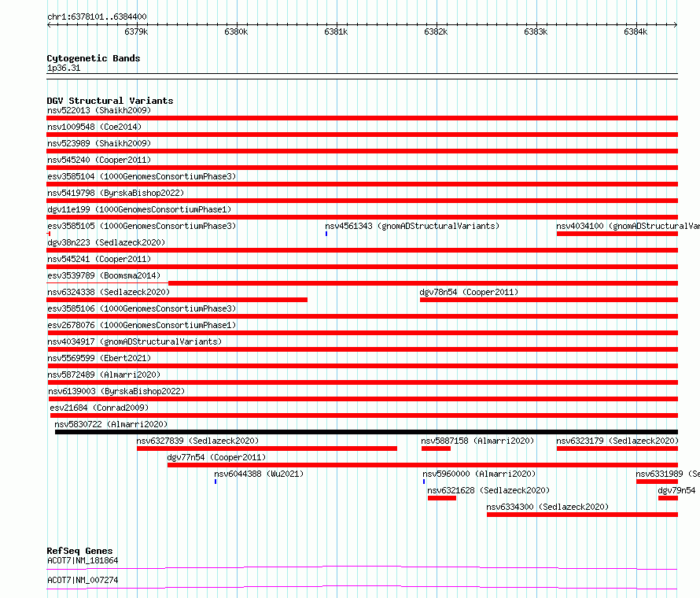
Task: Open nsv6323179 (Sedlazeck2020) label
Action: (617, 441)
